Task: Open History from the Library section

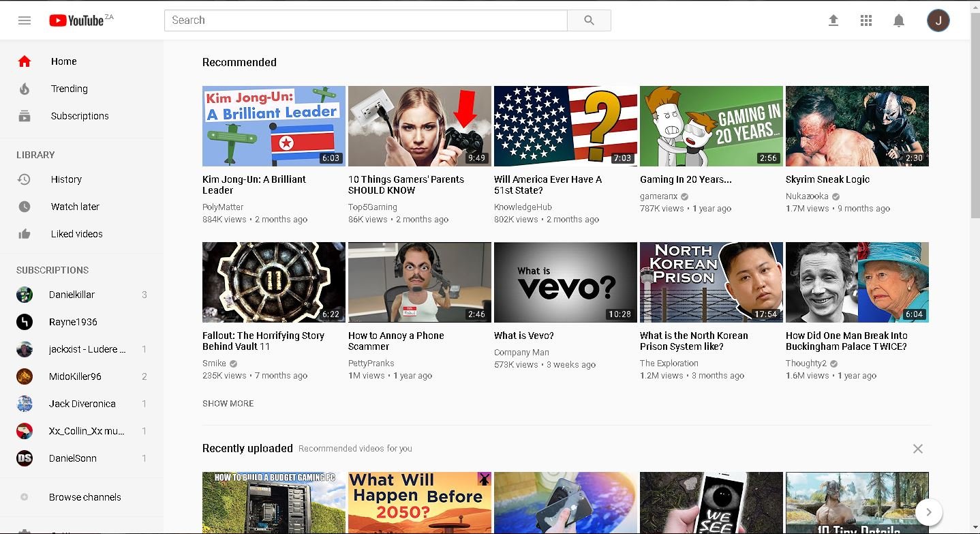Action: (x=82, y=179)
